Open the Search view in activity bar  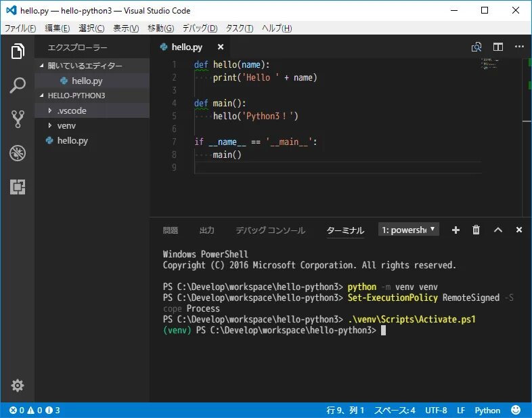(x=18, y=85)
